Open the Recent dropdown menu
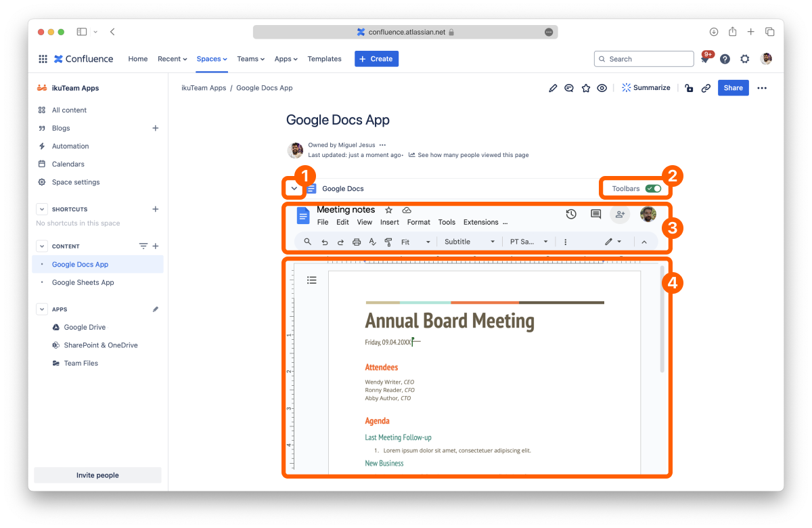The width and height of the screenshot is (812, 528). click(172, 59)
